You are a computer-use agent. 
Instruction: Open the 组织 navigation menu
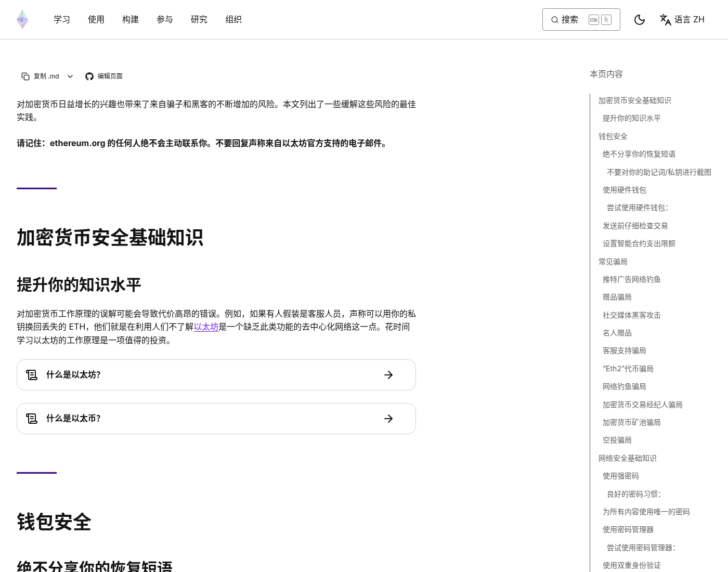tap(233, 20)
